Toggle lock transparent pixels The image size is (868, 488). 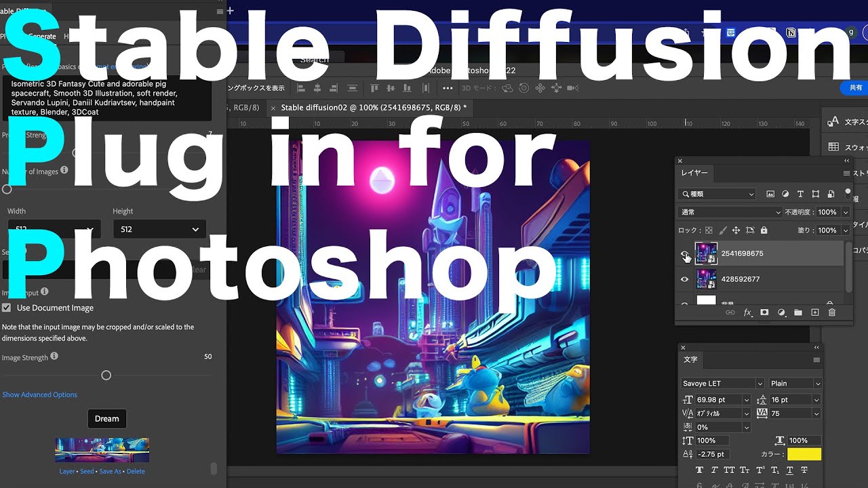point(709,230)
